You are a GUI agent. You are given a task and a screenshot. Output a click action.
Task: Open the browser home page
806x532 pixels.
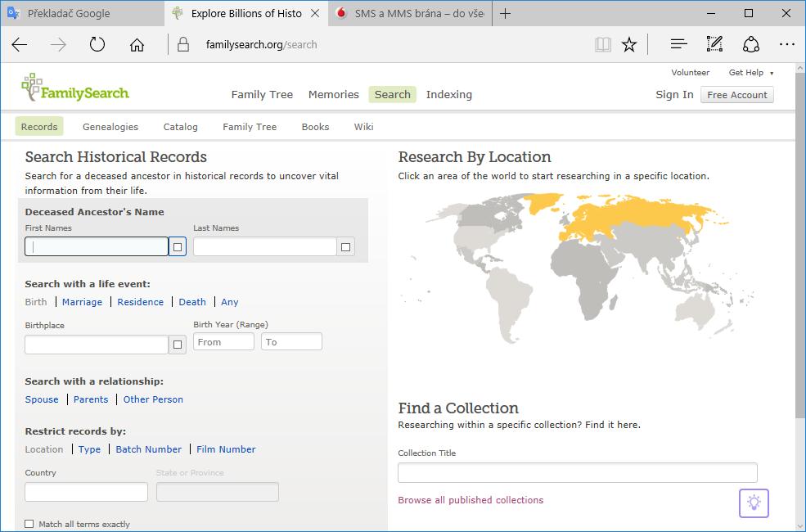pos(137,45)
